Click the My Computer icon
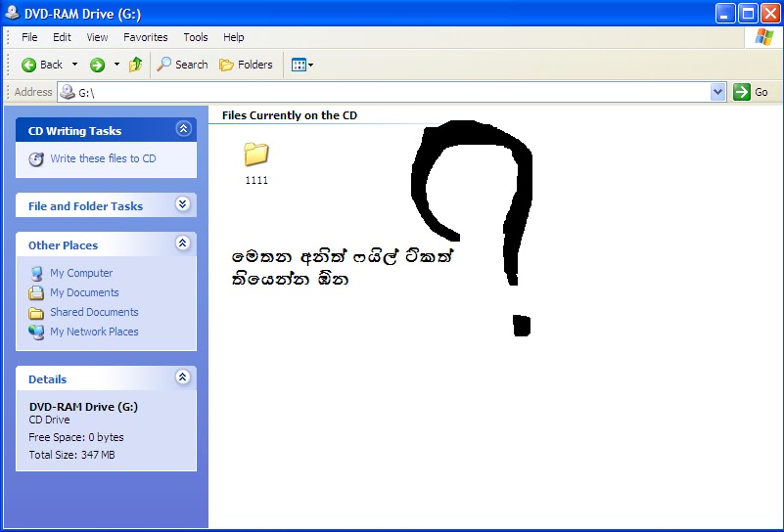Image resolution: width=784 pixels, height=532 pixels. click(36, 274)
